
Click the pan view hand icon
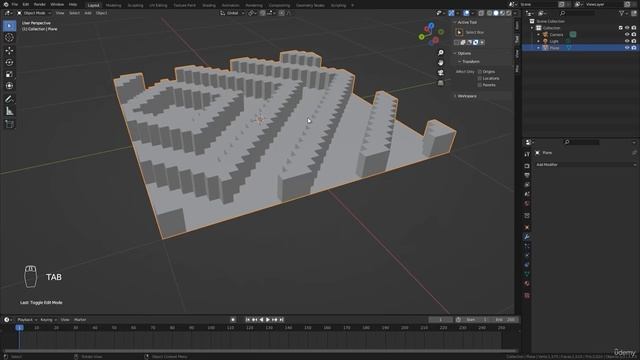pyautogui.click(x=441, y=62)
